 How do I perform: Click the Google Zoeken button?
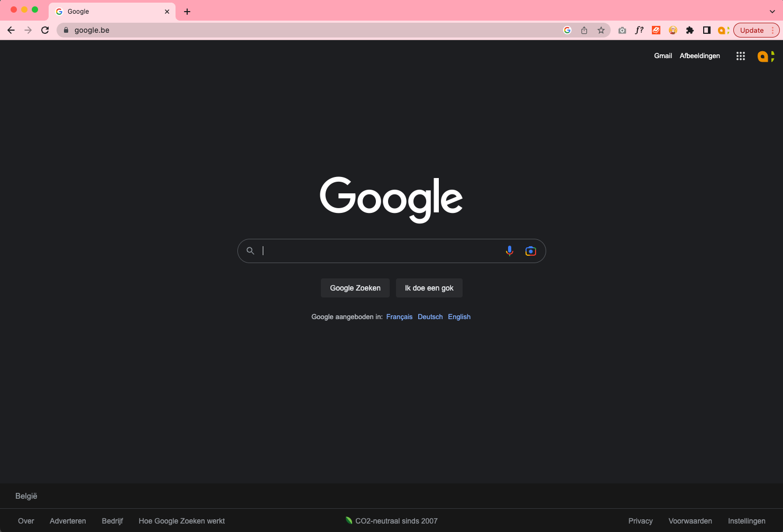click(x=355, y=288)
